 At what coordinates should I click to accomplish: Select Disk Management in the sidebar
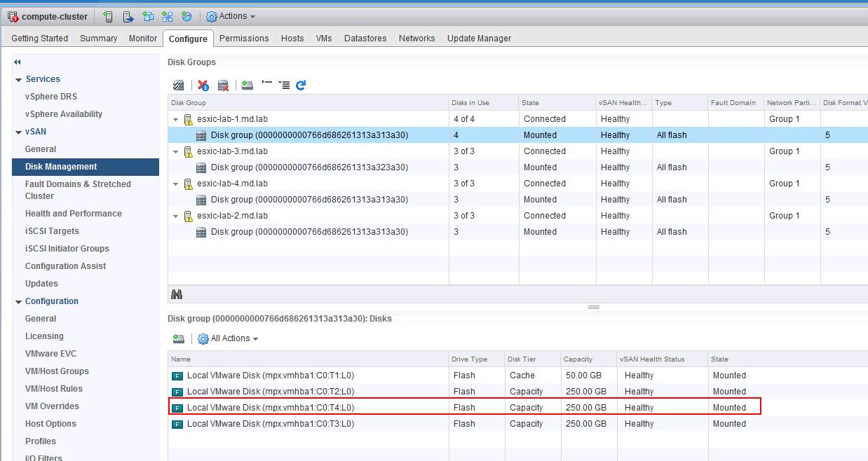pos(86,167)
